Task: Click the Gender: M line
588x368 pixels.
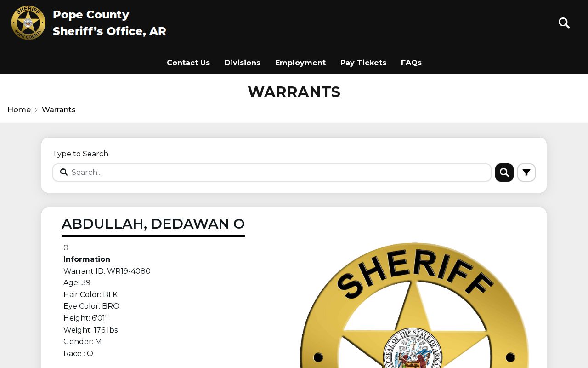Action: [83, 341]
